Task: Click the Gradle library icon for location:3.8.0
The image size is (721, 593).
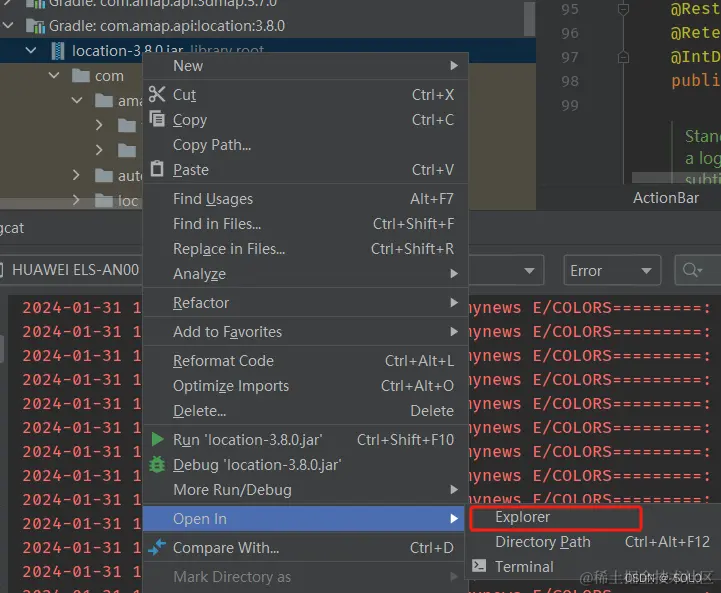Action: tap(35, 26)
